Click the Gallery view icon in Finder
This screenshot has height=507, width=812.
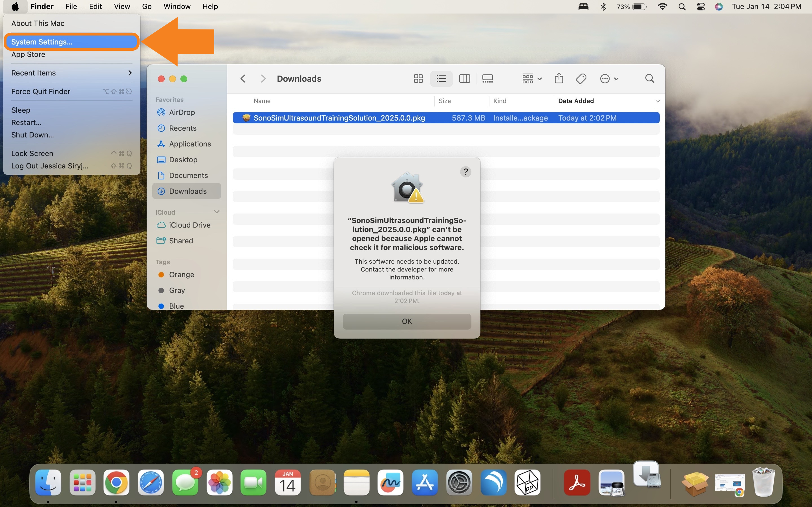tap(488, 78)
